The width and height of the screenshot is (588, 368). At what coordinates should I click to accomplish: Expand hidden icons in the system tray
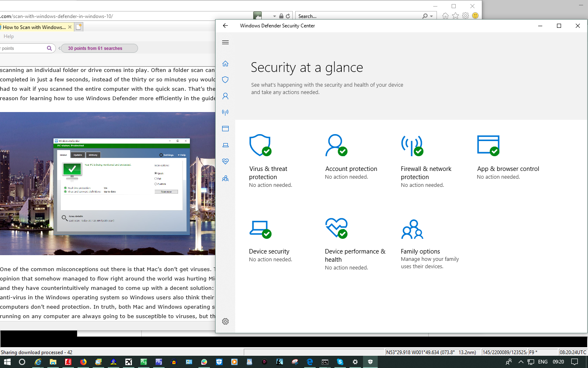click(520, 361)
